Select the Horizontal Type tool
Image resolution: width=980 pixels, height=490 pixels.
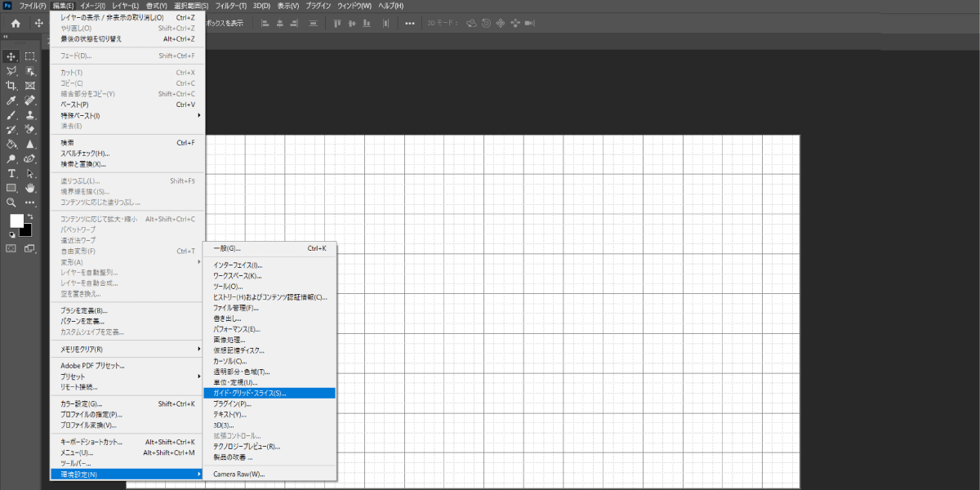(11, 174)
